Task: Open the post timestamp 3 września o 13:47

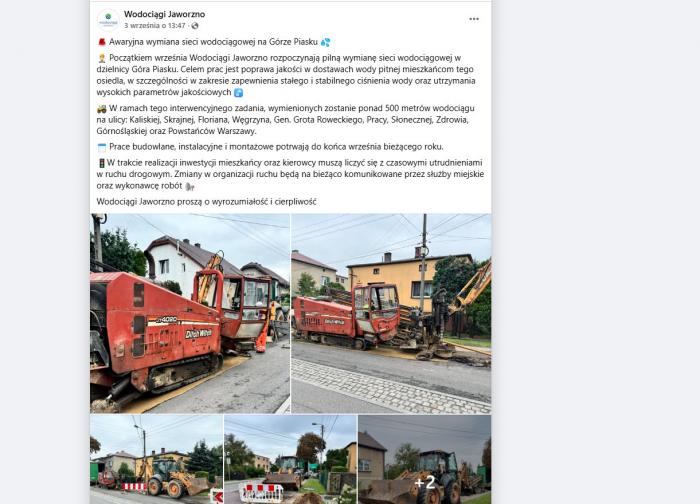Action: pos(154,26)
